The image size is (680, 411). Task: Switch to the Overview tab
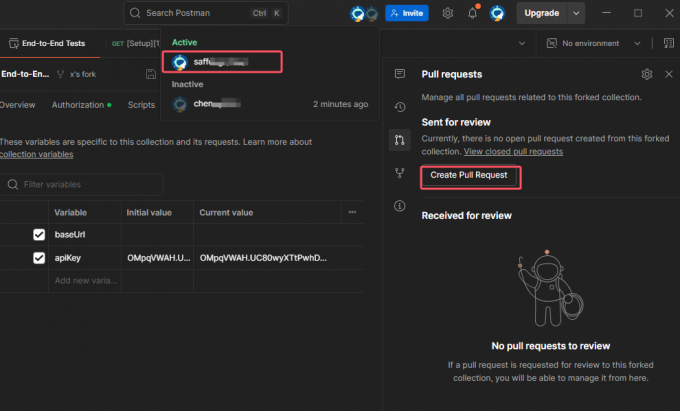pyautogui.click(x=17, y=105)
